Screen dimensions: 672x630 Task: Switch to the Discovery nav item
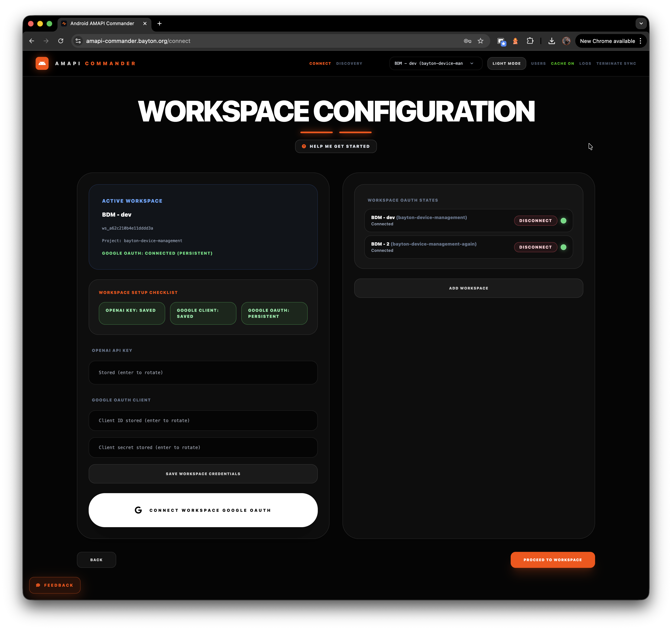pyautogui.click(x=349, y=63)
